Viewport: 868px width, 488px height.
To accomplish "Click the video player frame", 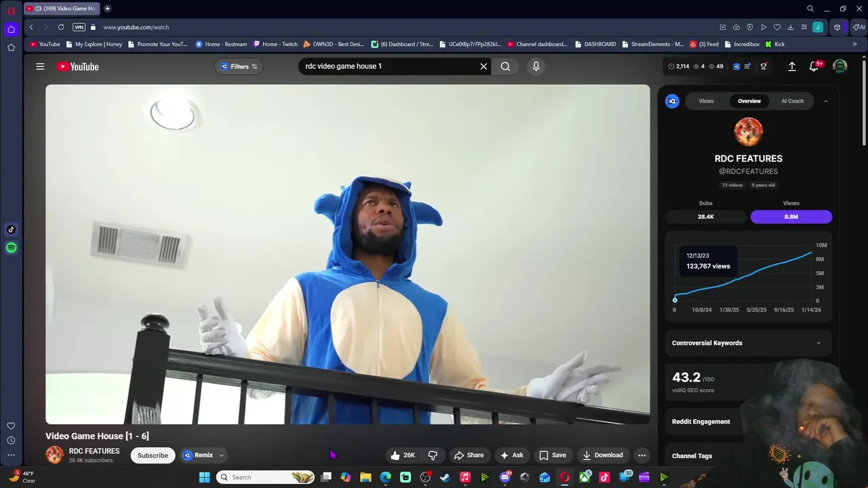I will click(347, 254).
